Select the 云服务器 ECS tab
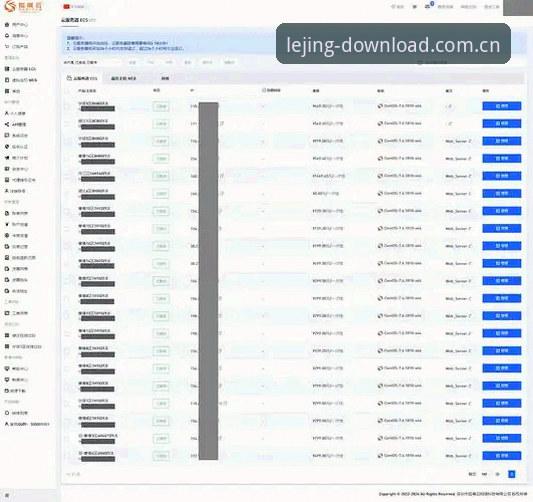This screenshot has width=533, height=502. click(x=82, y=79)
